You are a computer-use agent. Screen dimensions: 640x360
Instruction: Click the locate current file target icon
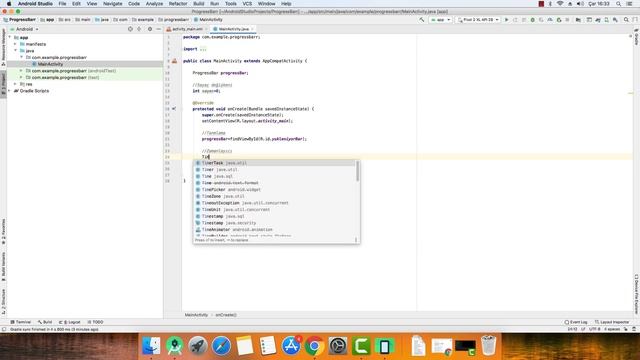(x=130, y=29)
